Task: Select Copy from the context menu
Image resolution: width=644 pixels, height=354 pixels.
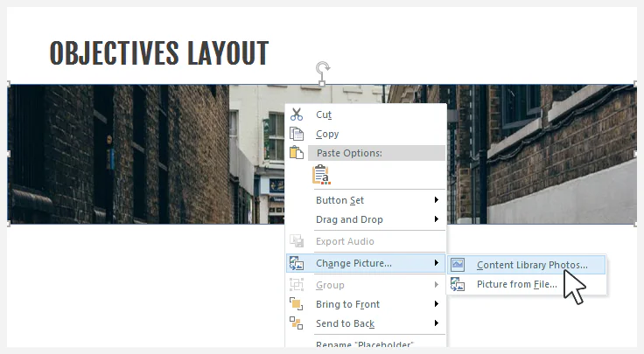Action: (366, 134)
